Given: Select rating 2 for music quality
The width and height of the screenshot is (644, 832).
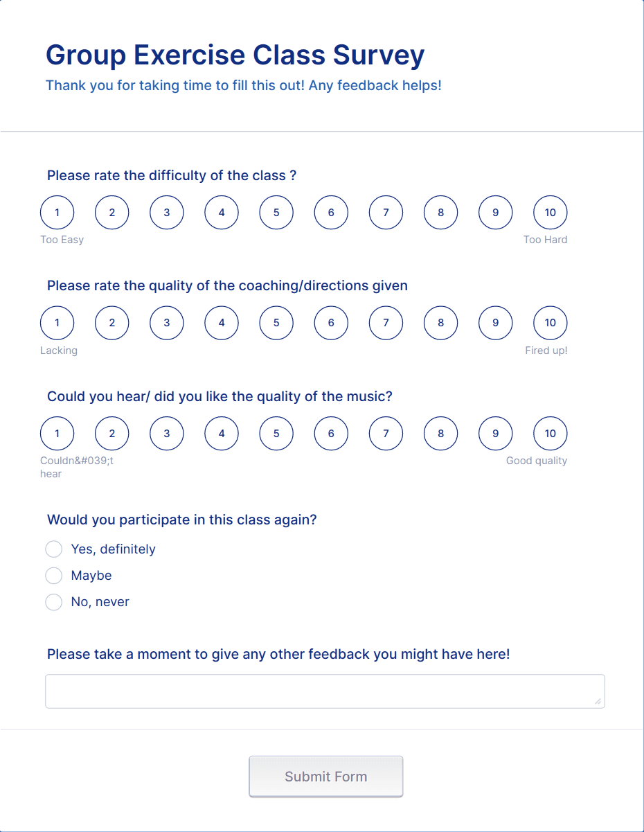Looking at the screenshot, I should (111, 433).
